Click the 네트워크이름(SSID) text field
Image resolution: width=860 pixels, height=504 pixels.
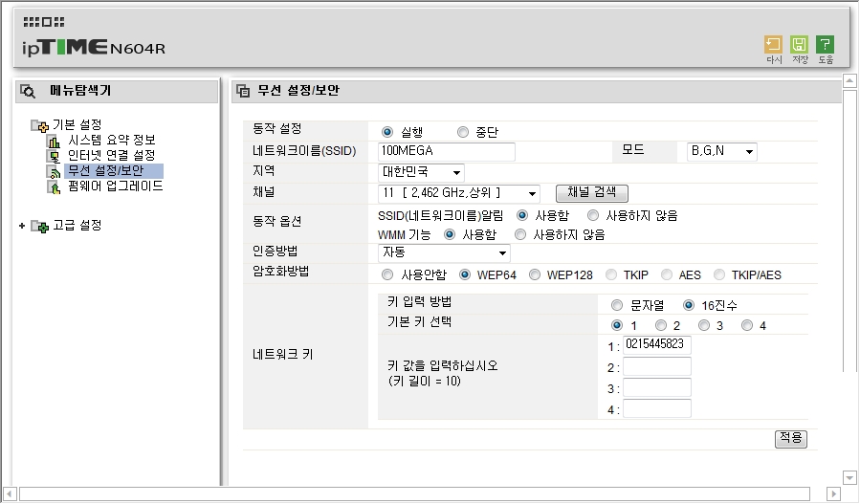point(446,151)
